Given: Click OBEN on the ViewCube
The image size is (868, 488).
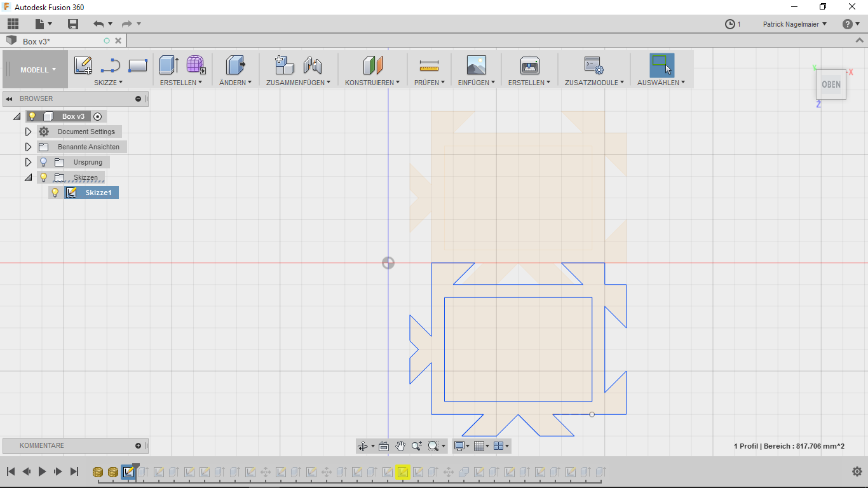Looking at the screenshot, I should tap(831, 84).
